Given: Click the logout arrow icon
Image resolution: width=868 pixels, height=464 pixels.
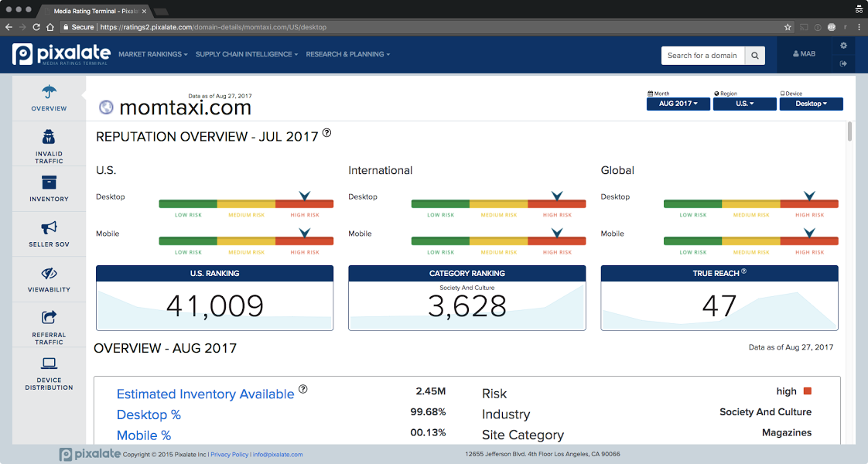Looking at the screenshot, I should point(844,63).
